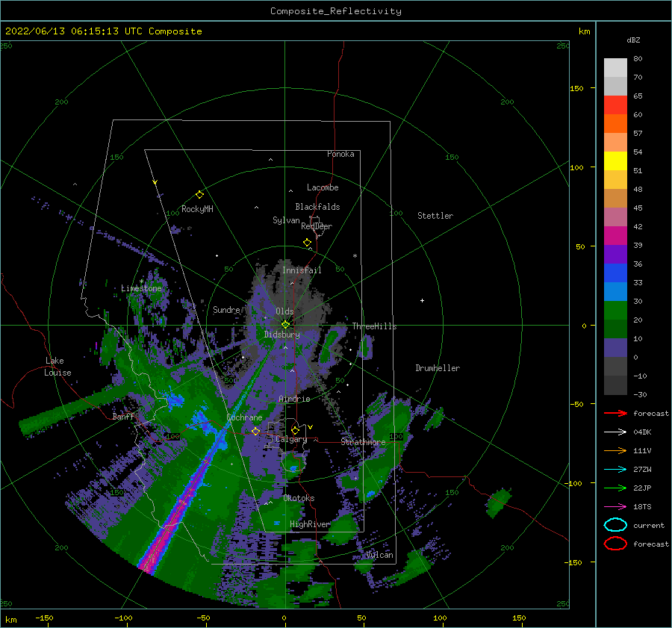The image size is (672, 628).
Task: Select the radar-center diamond marker near Olds
Action: point(285,325)
